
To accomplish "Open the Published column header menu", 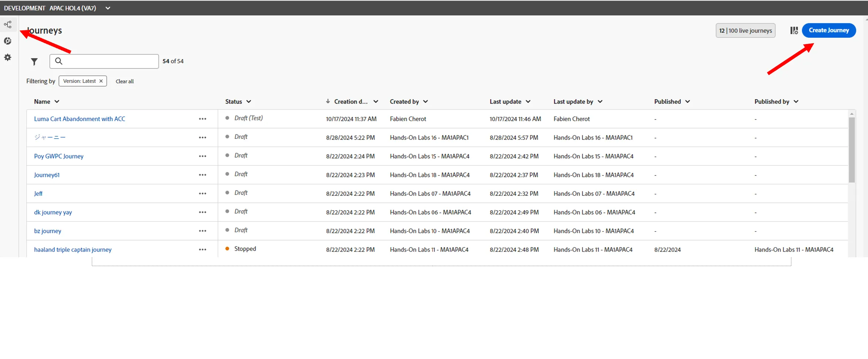I will pyautogui.click(x=688, y=101).
